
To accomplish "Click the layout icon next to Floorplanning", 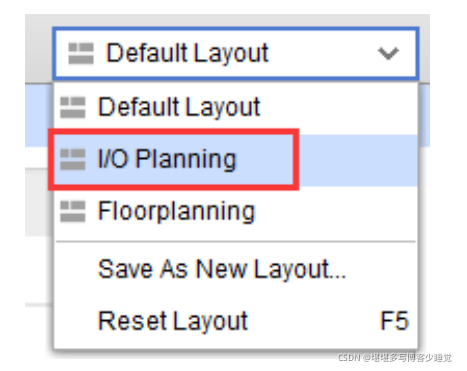I will [x=73, y=211].
